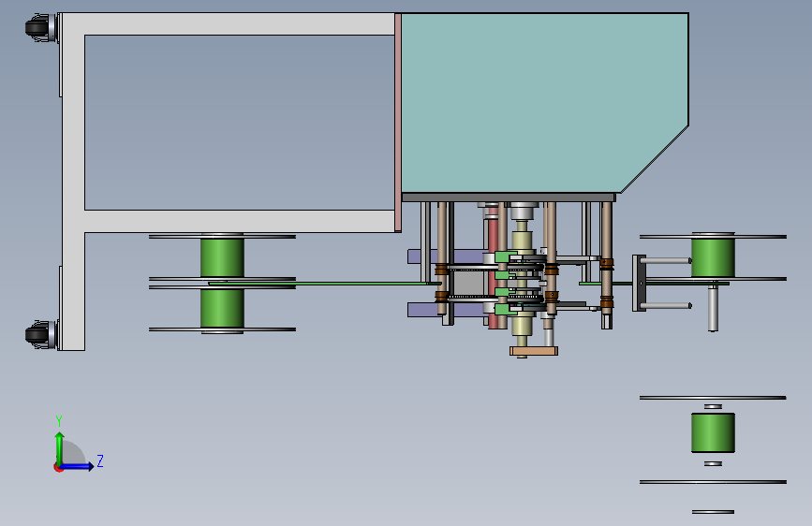Select the green spool right of mechanism

click(x=713, y=257)
